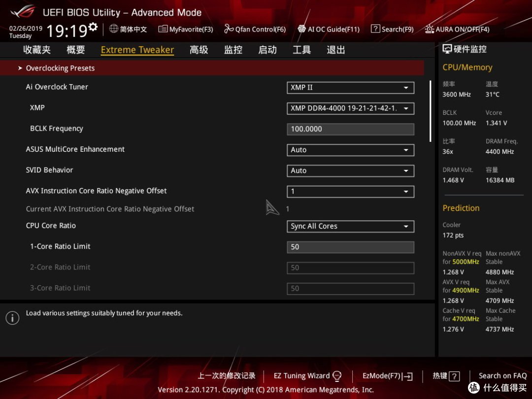Open XMP profile dropdown

pos(351,108)
